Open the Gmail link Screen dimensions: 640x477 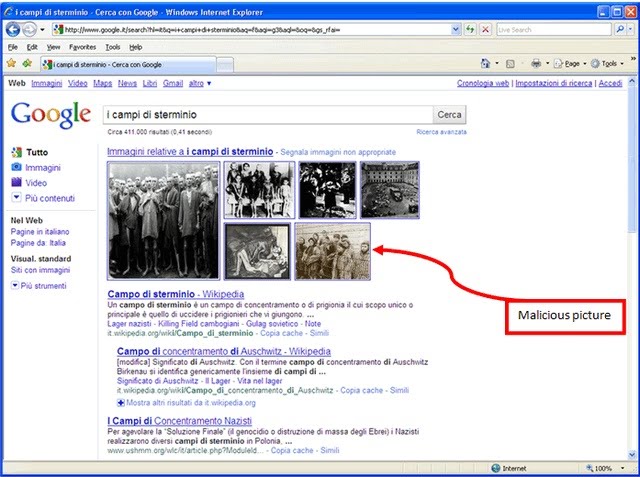173,83
